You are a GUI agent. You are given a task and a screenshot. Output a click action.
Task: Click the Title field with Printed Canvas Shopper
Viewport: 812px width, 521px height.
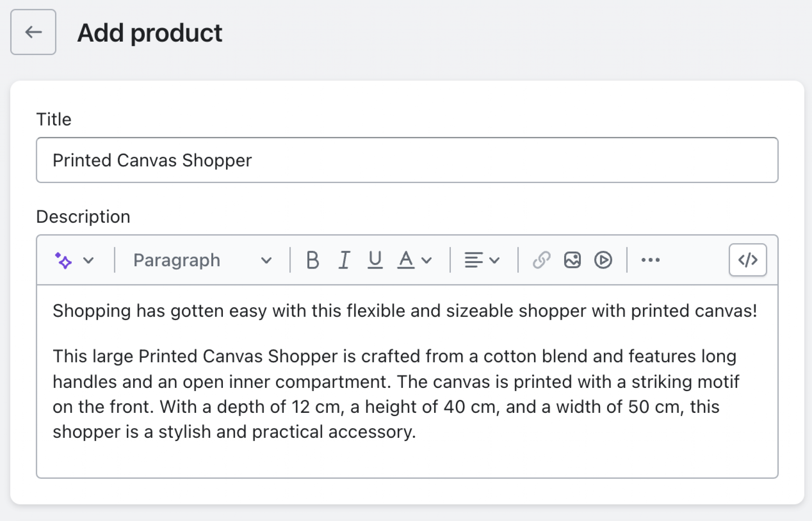click(x=407, y=160)
